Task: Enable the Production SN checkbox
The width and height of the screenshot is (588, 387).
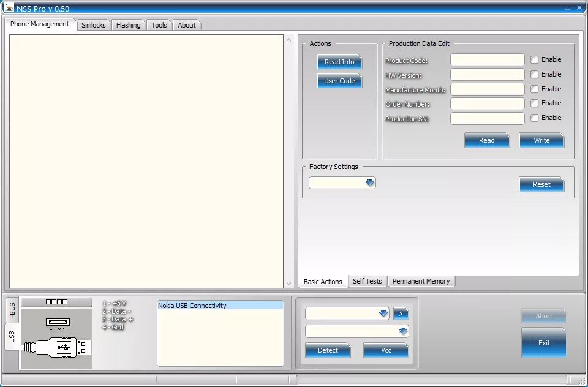Action: [x=534, y=118]
